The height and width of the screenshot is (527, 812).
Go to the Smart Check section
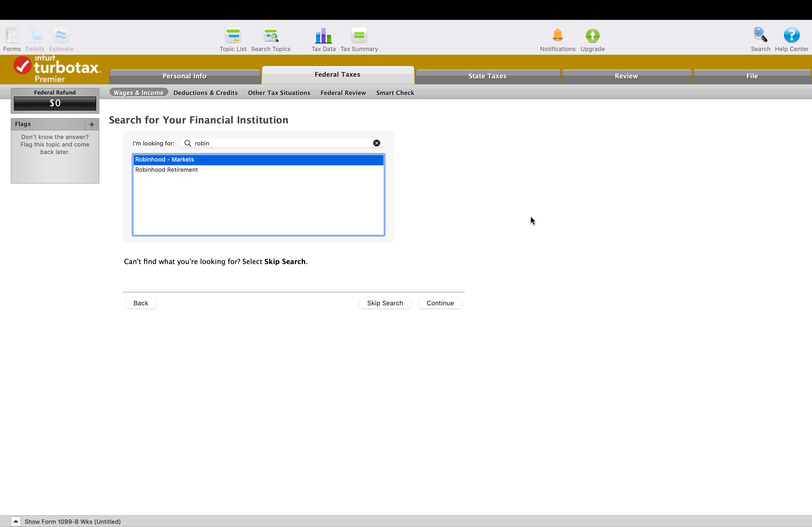point(395,93)
